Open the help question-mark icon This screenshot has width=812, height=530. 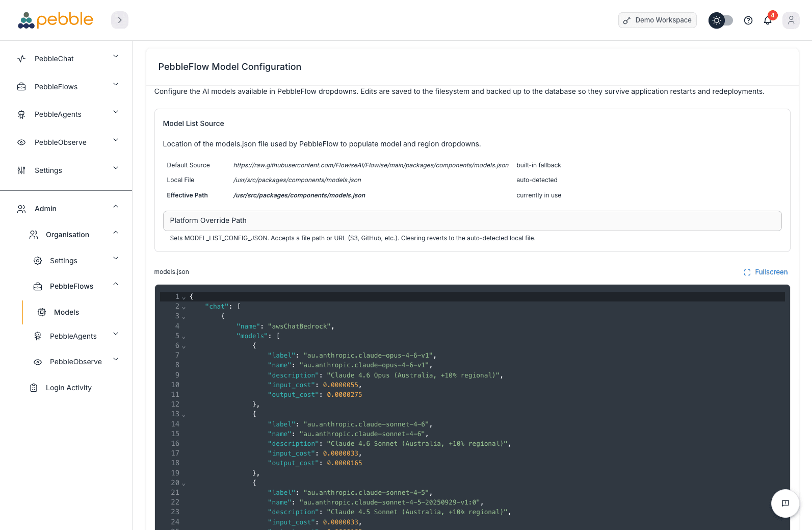click(748, 20)
